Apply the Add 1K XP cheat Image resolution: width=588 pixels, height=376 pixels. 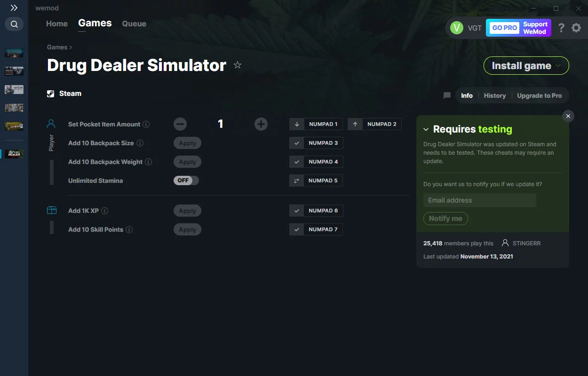point(187,211)
